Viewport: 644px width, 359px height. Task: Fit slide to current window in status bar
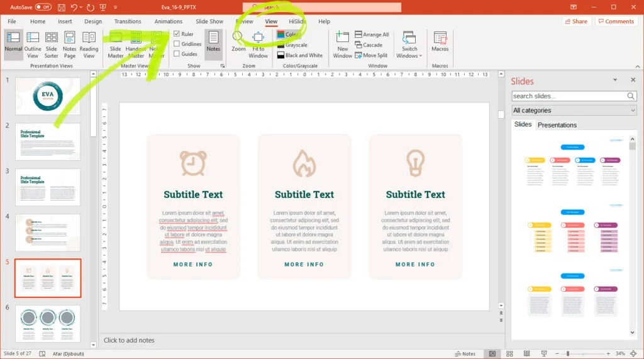(x=634, y=354)
